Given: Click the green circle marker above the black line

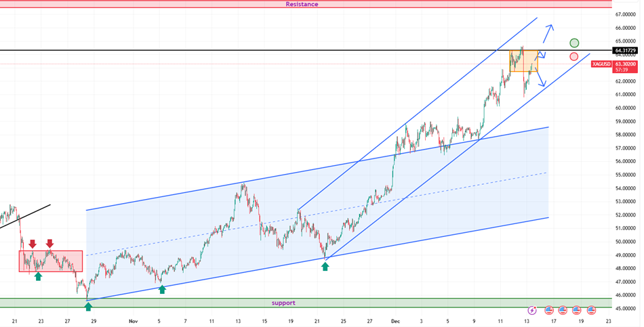Looking at the screenshot, I should click(574, 43).
